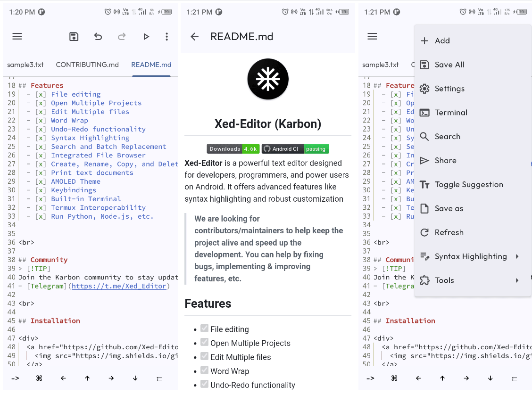Viewport: 532px width, 394px height.
Task: Tap right arrow key in right bottom bar
Action: coord(466,378)
